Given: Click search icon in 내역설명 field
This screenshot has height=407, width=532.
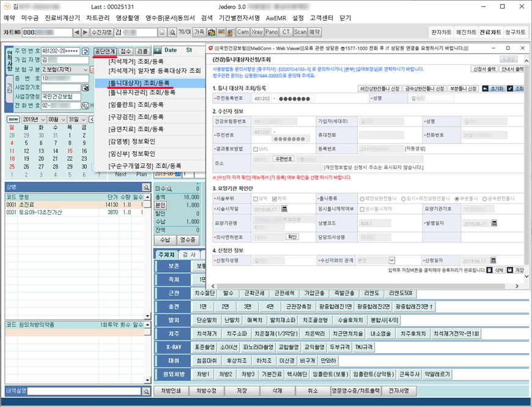Looking at the screenshot, I should 146,391.
